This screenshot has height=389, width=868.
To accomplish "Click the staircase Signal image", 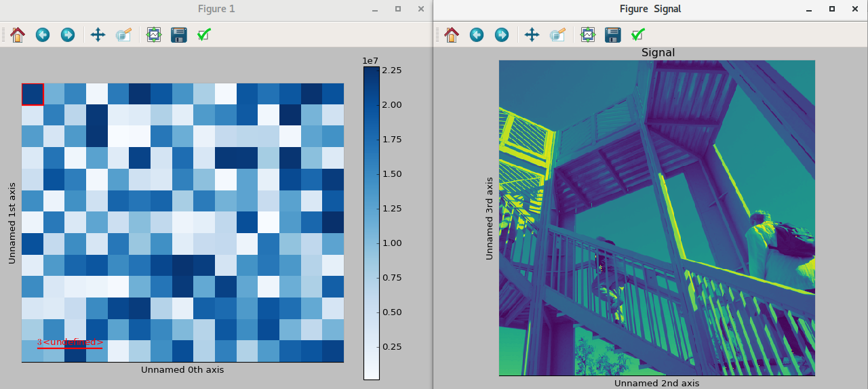I will (x=656, y=218).
